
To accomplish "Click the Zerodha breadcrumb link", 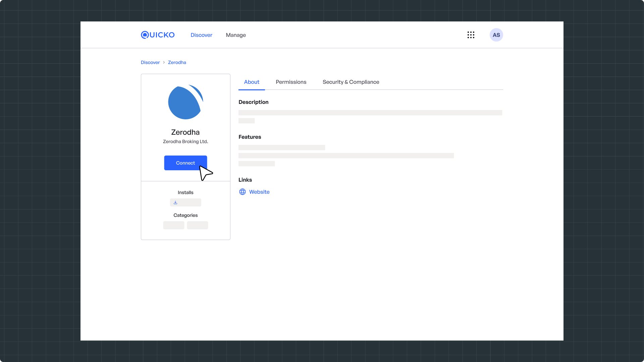I will pyautogui.click(x=177, y=62).
